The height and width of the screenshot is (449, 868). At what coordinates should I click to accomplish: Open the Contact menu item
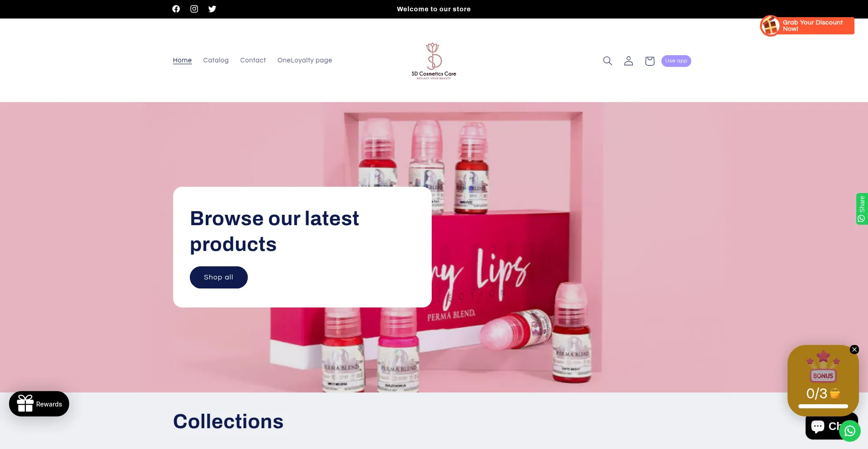(253, 60)
